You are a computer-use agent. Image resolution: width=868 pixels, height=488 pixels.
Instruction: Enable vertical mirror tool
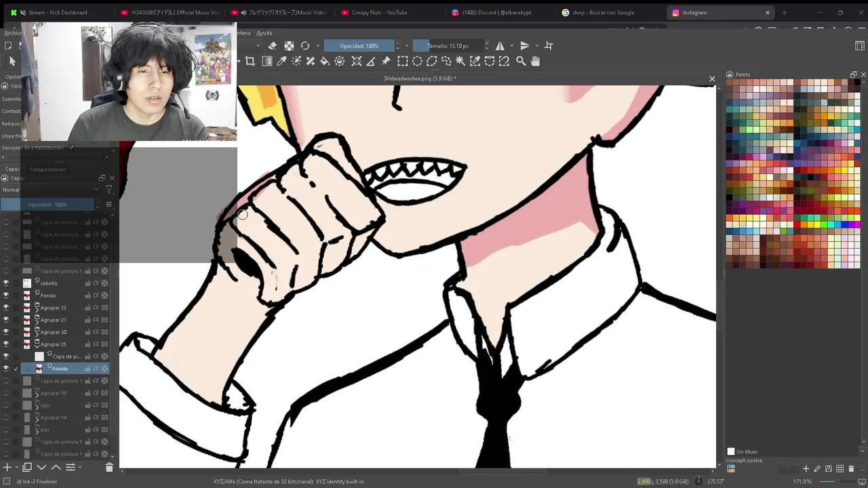(x=524, y=45)
